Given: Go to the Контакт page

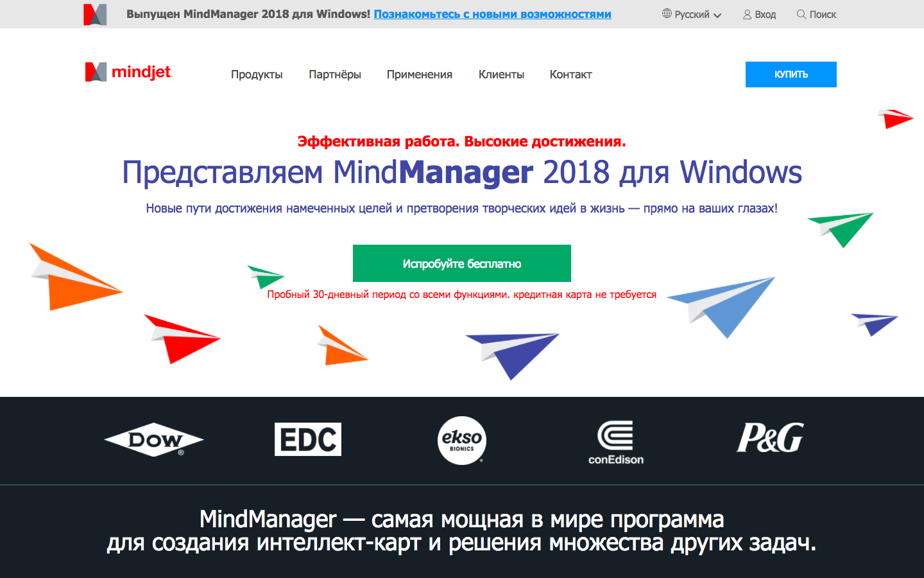Looking at the screenshot, I should 570,74.
